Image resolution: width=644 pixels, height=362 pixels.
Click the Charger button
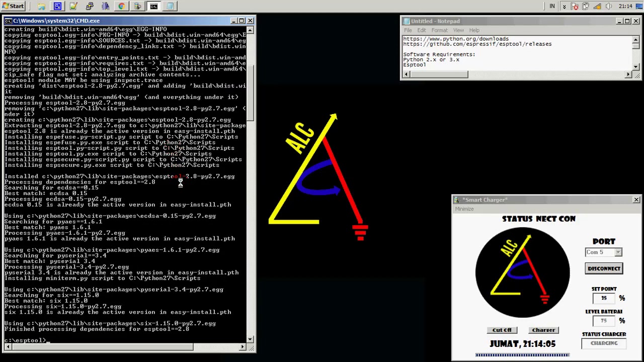pyautogui.click(x=543, y=330)
